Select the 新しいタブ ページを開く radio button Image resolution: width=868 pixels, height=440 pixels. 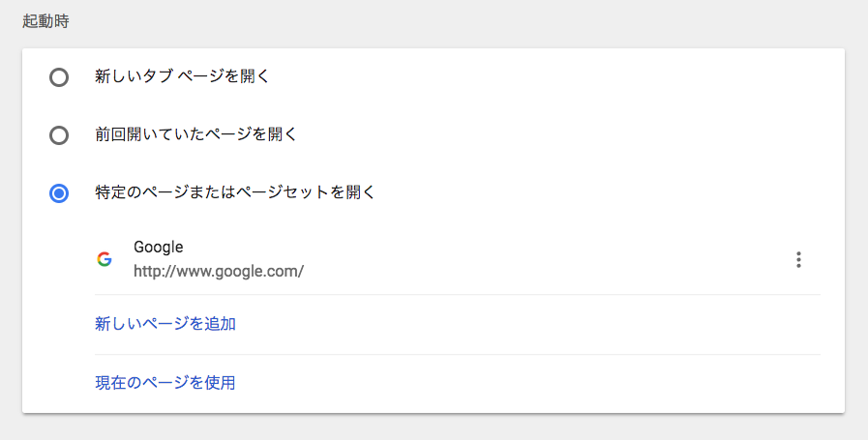(59, 77)
